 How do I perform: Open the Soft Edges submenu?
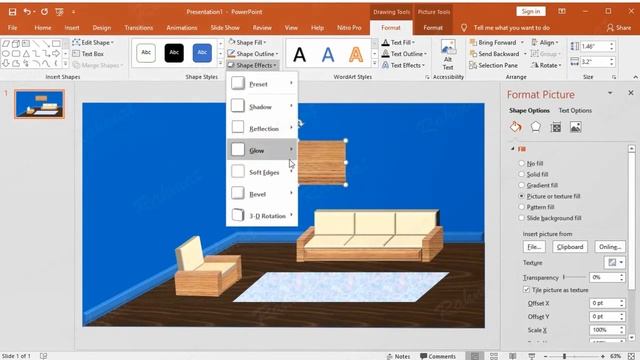click(x=262, y=172)
